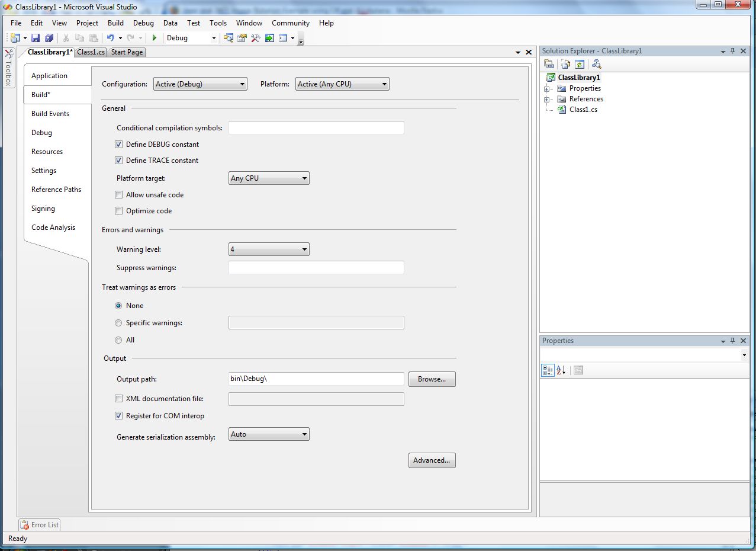
Task: Start debugging with the green play icon
Action: 155,38
